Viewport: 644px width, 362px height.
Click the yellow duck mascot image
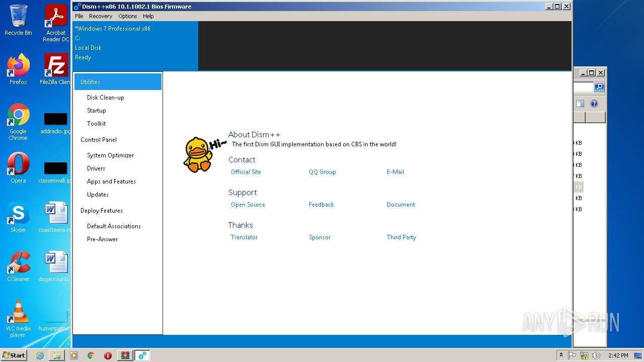(x=197, y=154)
